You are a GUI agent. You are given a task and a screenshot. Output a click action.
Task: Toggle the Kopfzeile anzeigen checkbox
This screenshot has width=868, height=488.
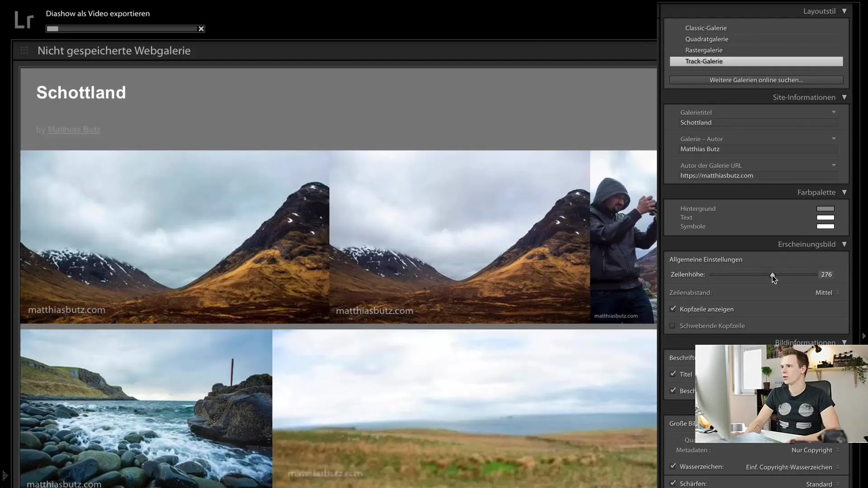pyautogui.click(x=673, y=309)
